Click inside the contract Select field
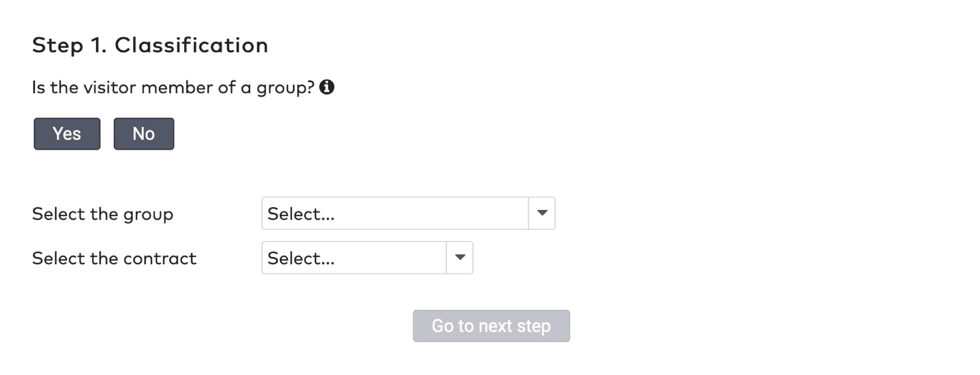Image resolution: width=980 pixels, height=375 pixels. click(x=354, y=258)
